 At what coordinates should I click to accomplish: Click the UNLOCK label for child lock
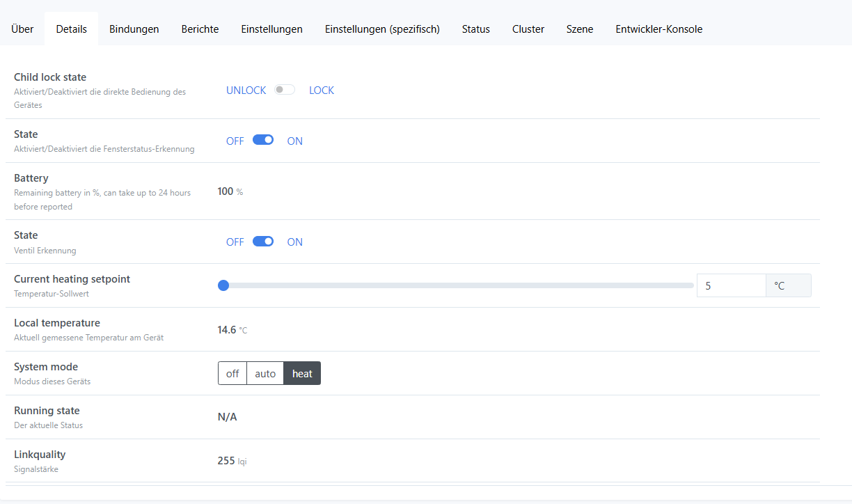(246, 90)
